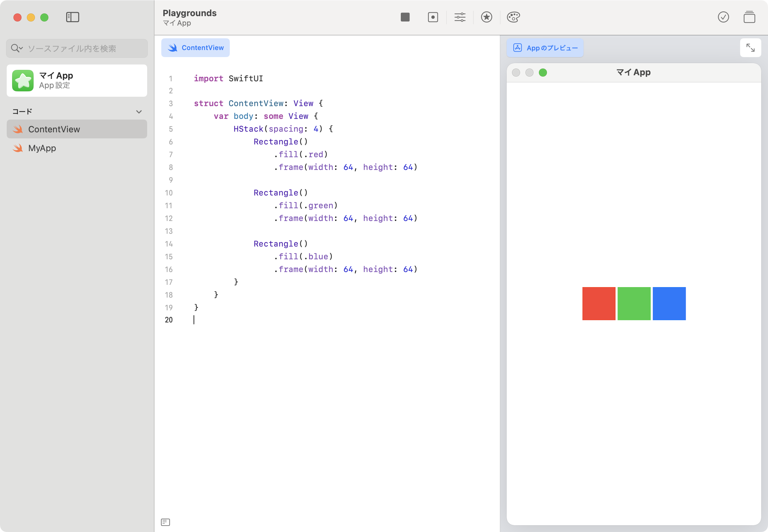Expand the preview to full screen
The height and width of the screenshot is (532, 768).
pos(750,48)
